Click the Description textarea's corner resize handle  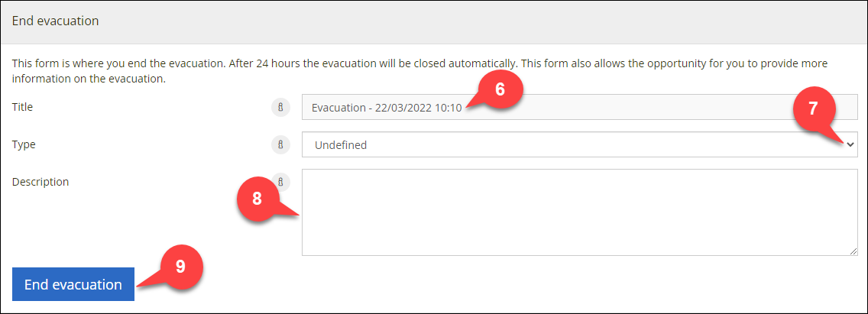[853, 251]
